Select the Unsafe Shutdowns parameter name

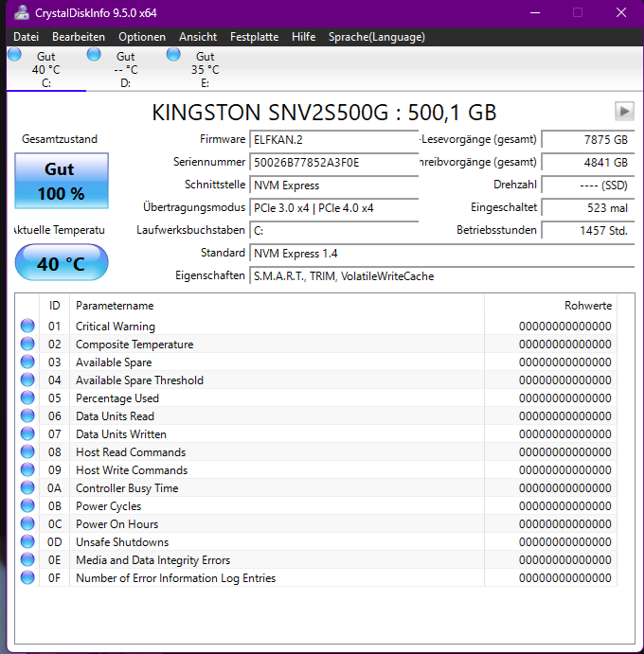pyautogui.click(x=122, y=541)
